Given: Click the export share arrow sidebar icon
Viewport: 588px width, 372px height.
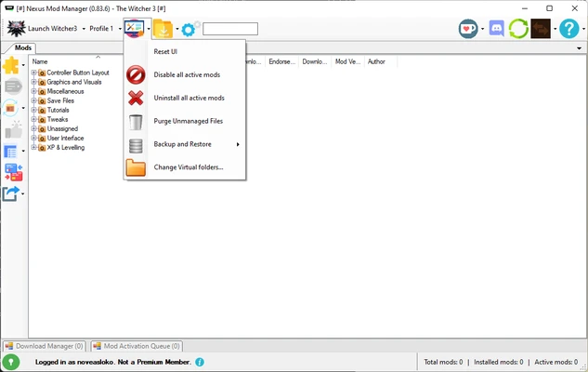Looking at the screenshot, I should 10,193.
